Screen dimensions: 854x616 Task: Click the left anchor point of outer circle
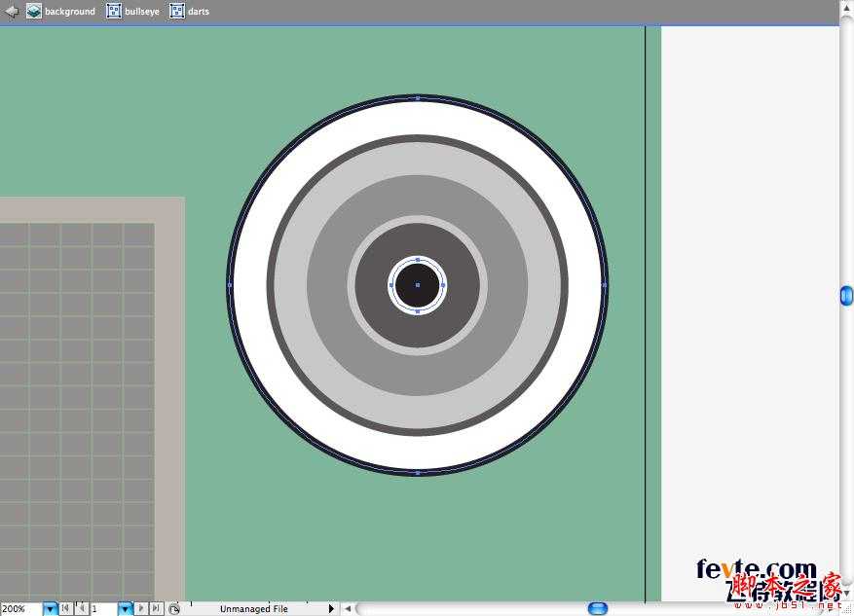tap(230, 284)
